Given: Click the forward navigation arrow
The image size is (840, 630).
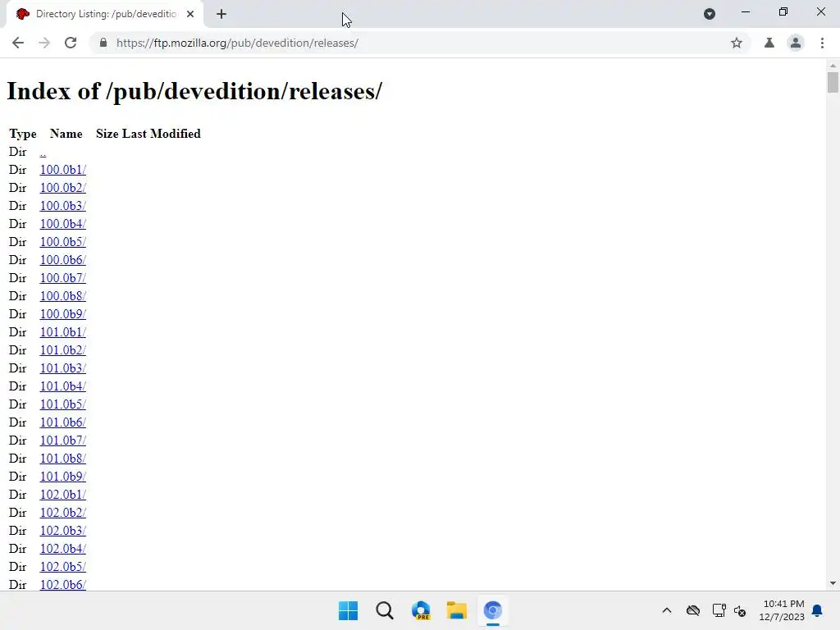Looking at the screenshot, I should coord(44,43).
